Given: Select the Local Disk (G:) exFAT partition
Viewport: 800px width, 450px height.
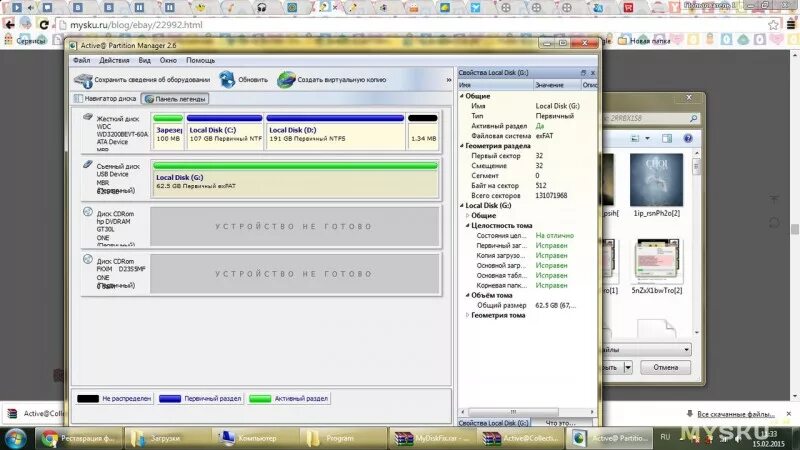Looking at the screenshot, I should (x=295, y=179).
